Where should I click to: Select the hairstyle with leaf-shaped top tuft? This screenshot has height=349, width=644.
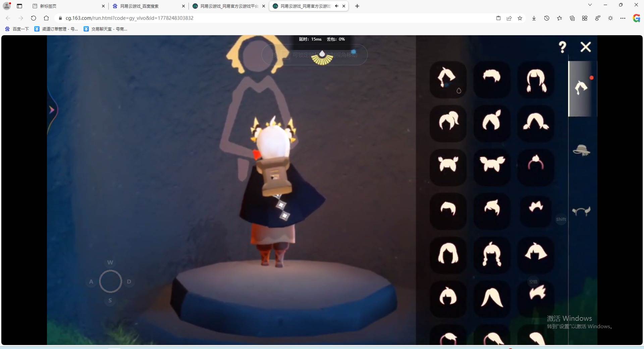(492, 123)
